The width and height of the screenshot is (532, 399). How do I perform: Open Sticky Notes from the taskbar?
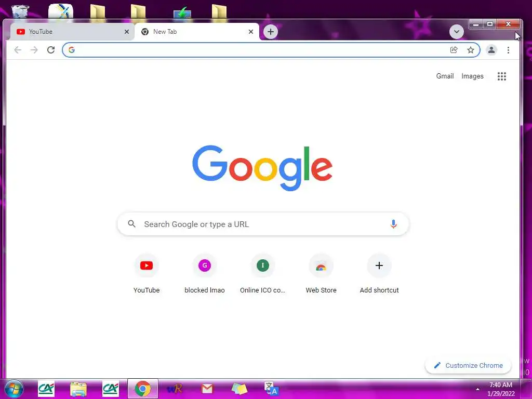(239, 389)
